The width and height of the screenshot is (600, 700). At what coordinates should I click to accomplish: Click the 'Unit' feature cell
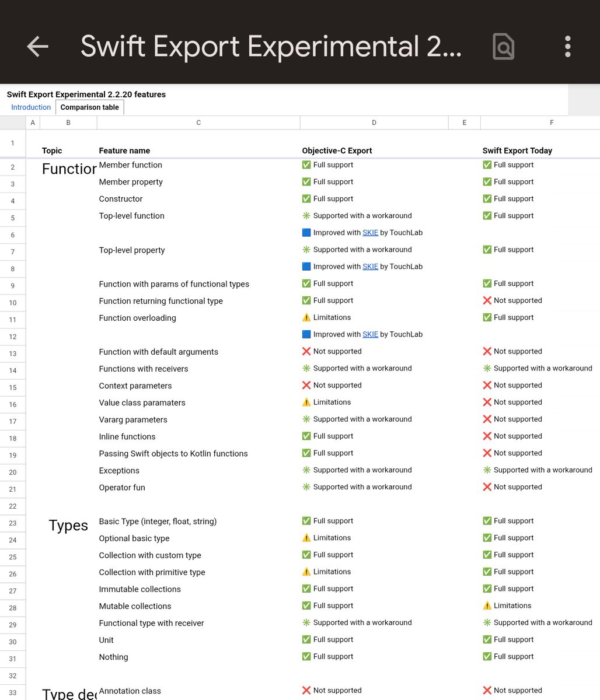[x=106, y=640]
